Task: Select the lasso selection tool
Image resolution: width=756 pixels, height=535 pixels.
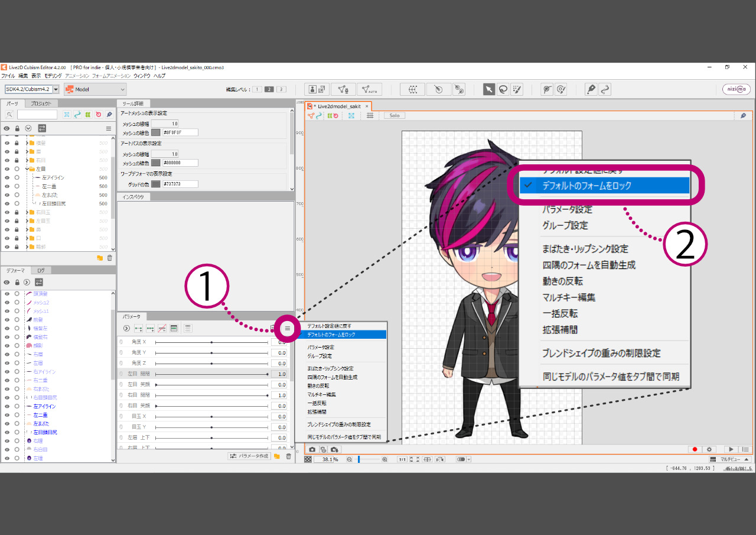Action: click(503, 89)
